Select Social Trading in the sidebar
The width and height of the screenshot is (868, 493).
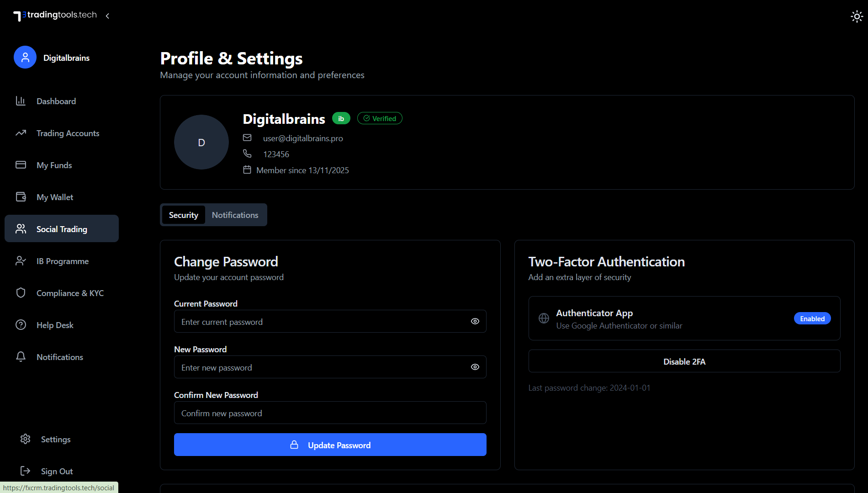62,228
